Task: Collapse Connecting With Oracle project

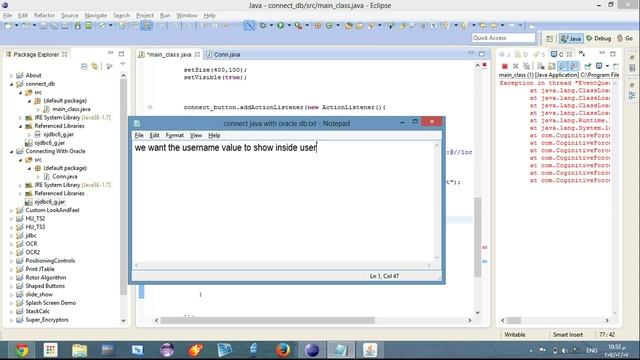Action: (11, 151)
